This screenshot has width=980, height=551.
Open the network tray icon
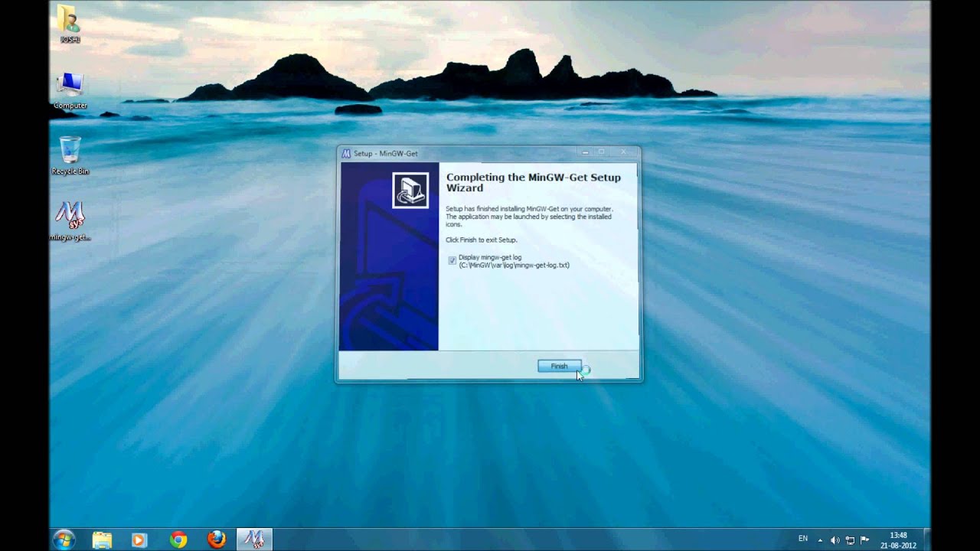tap(850, 540)
